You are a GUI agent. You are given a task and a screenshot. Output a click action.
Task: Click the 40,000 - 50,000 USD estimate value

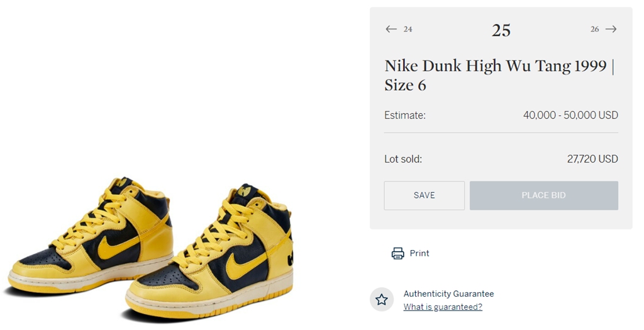pos(570,115)
